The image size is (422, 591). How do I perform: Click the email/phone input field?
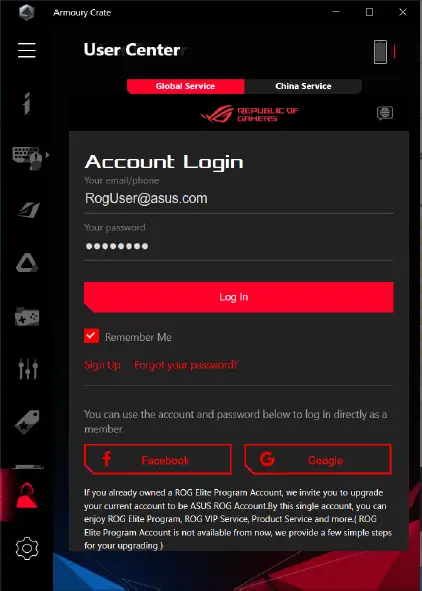(239, 199)
